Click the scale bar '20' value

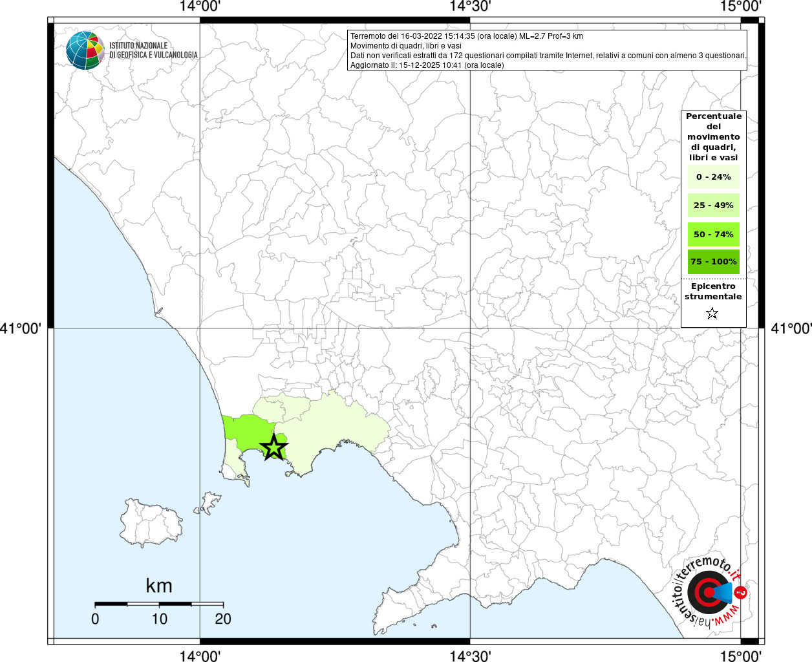coord(223,619)
